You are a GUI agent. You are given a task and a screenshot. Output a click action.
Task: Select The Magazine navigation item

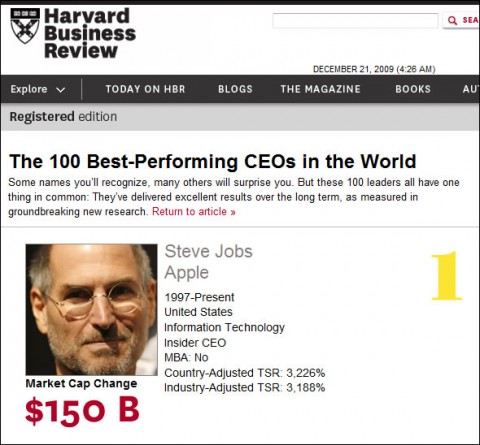tap(320, 89)
